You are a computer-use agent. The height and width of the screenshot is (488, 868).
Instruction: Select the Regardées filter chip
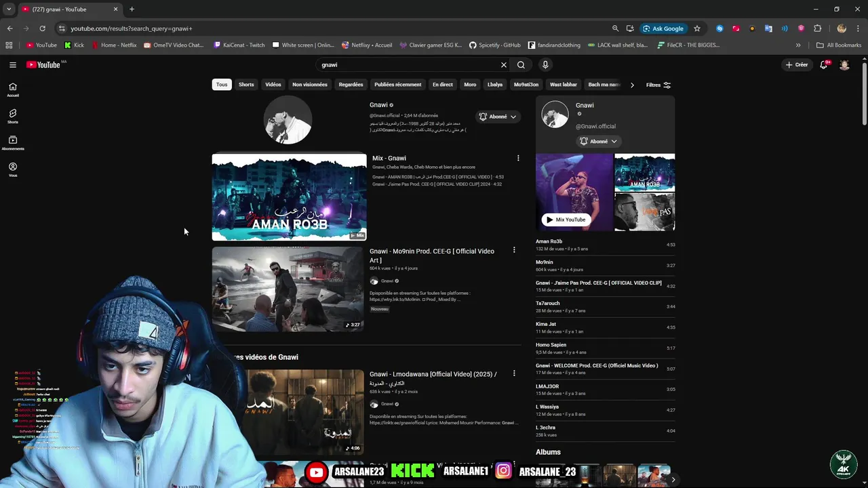point(351,85)
